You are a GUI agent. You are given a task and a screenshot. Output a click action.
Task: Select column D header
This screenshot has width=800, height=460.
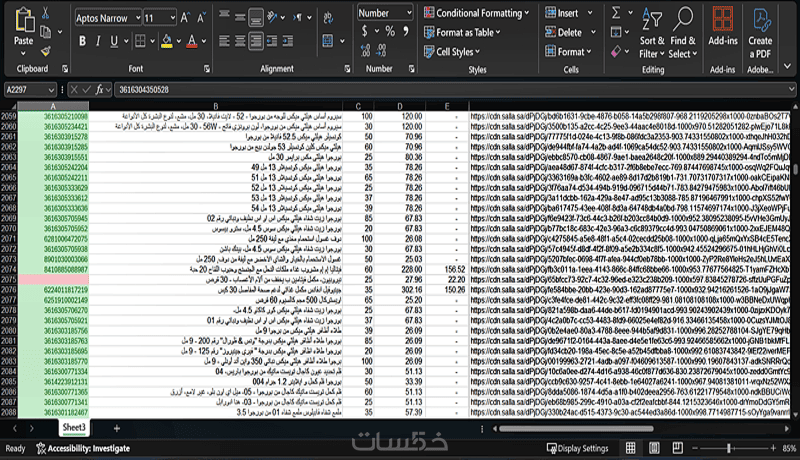(x=400, y=106)
